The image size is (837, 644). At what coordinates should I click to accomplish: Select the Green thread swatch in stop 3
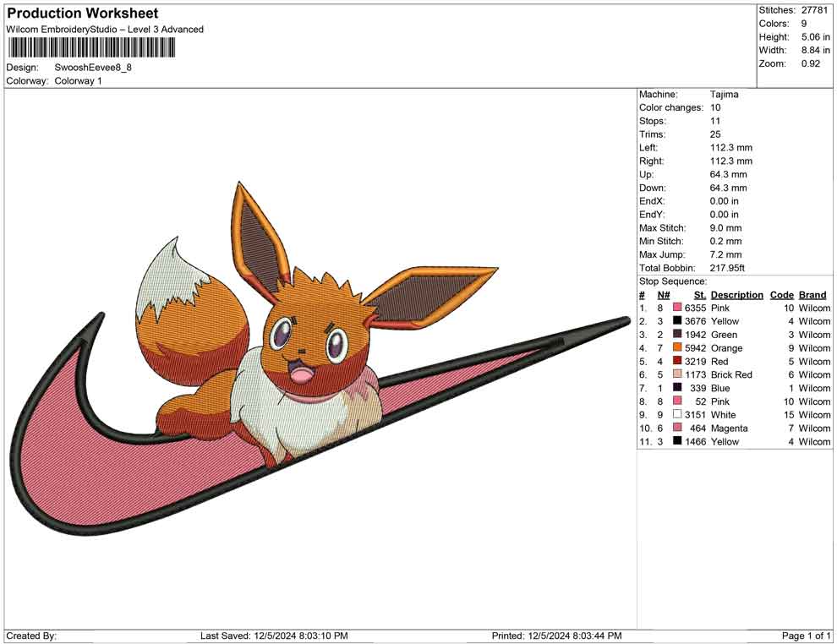tap(677, 335)
